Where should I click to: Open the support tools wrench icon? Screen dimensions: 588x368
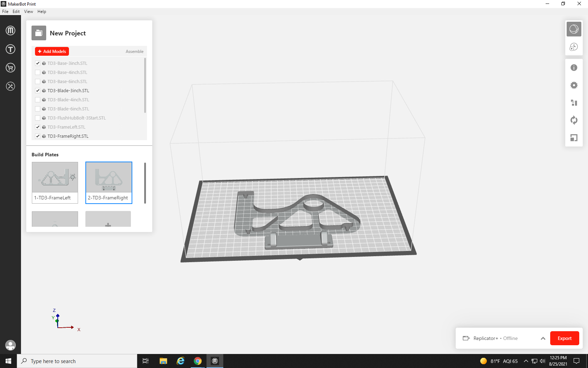point(10,86)
